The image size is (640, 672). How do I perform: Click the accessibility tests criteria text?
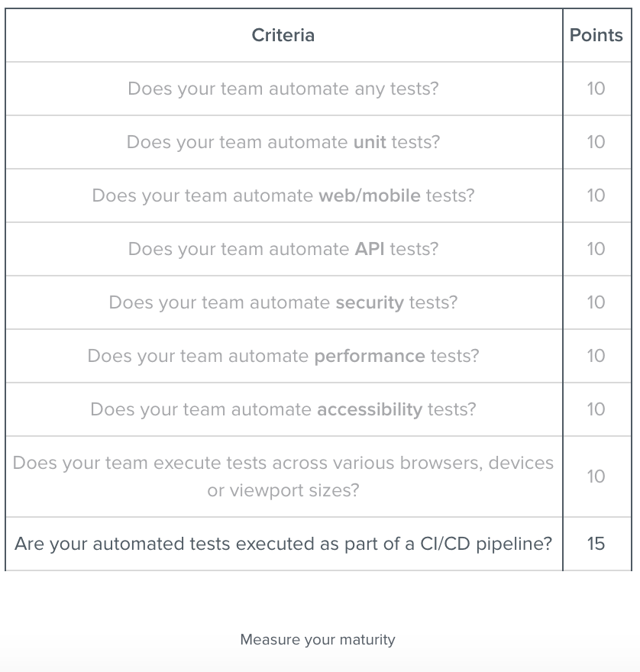point(283,409)
